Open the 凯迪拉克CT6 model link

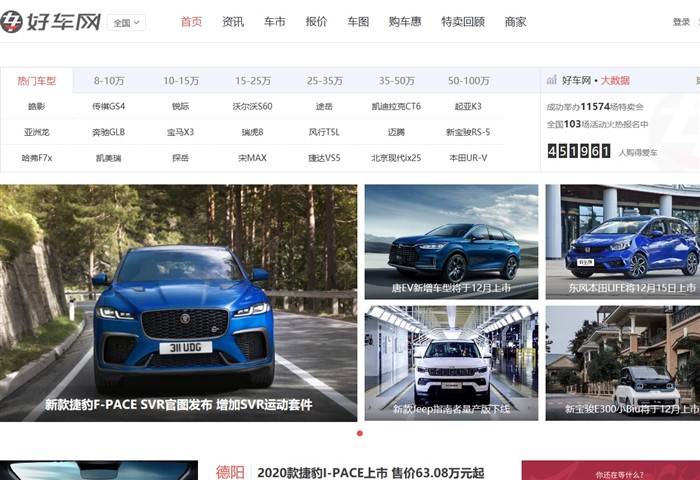point(396,106)
